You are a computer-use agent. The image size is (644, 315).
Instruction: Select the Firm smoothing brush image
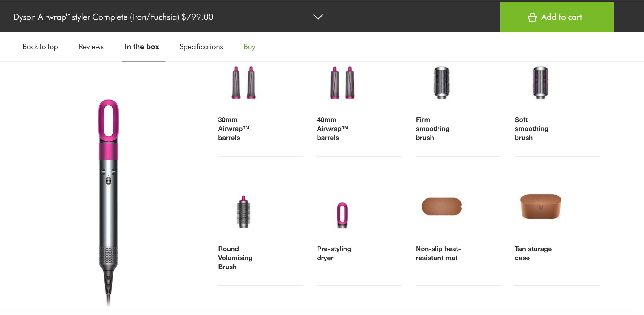coord(441,83)
